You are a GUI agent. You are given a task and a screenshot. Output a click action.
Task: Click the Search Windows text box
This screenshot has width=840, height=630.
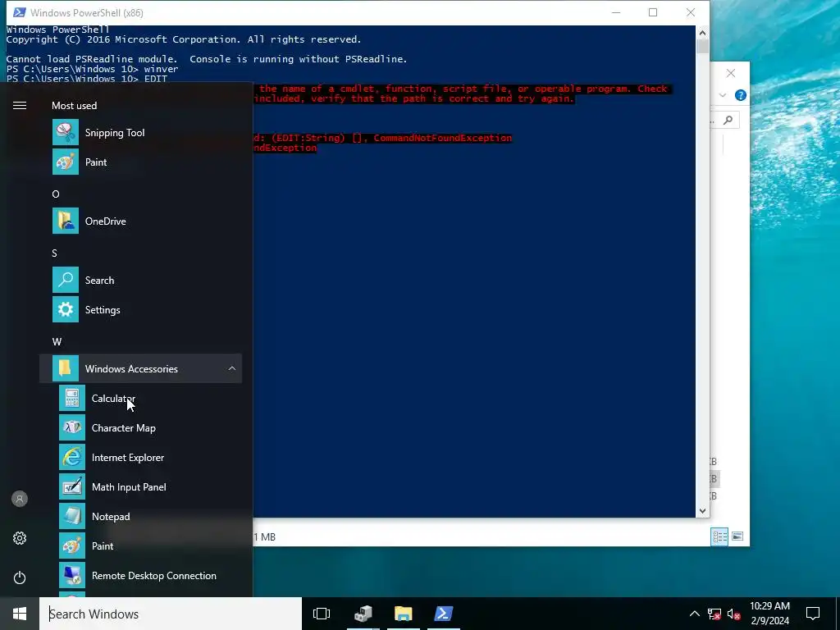171,614
